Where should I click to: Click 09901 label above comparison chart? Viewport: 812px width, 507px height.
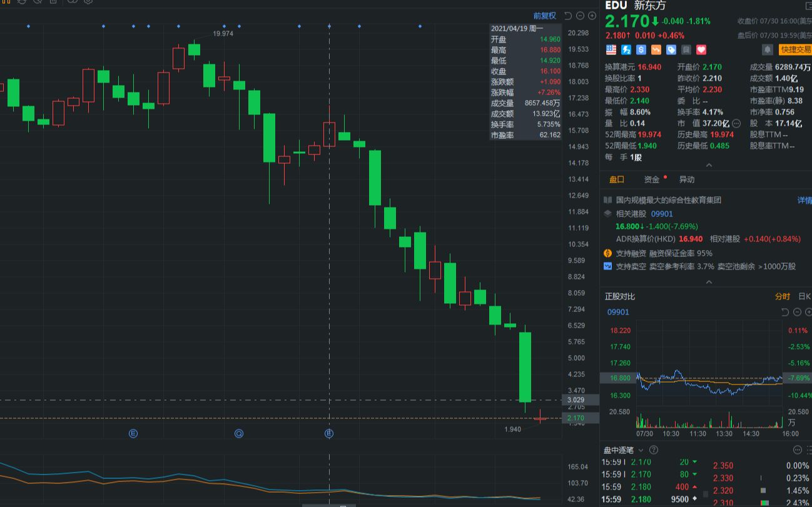[618, 312]
